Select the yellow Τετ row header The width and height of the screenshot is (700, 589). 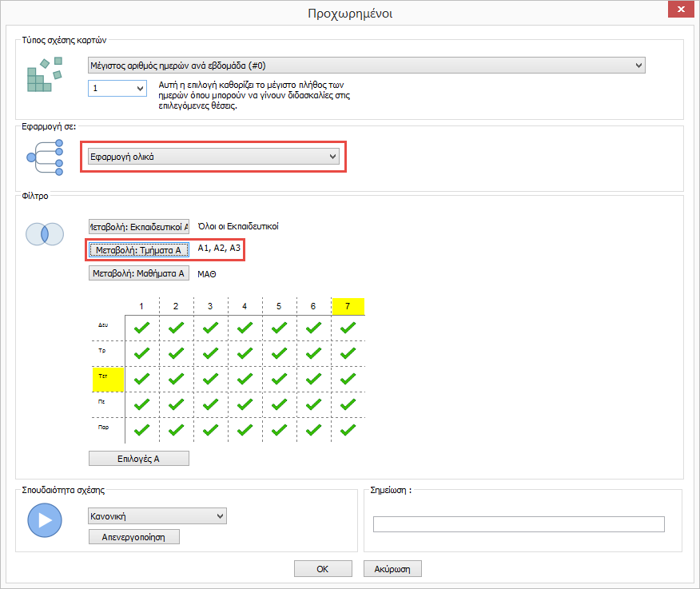108,379
